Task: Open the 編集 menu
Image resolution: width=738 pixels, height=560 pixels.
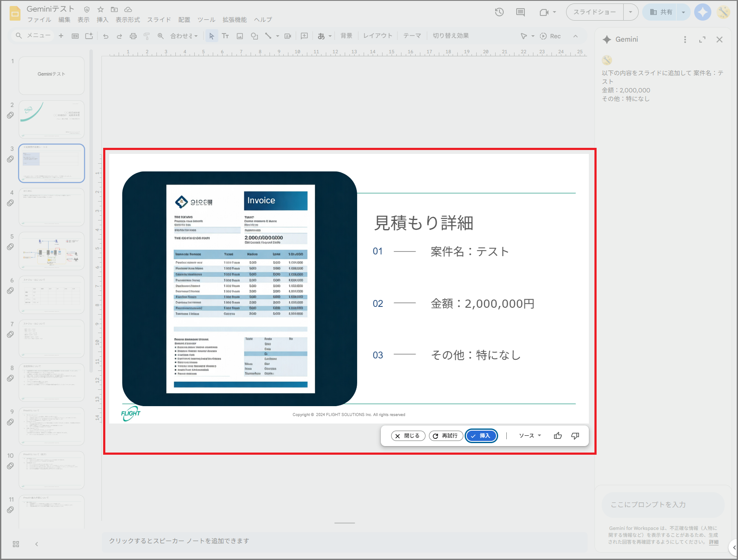Action: pos(64,20)
